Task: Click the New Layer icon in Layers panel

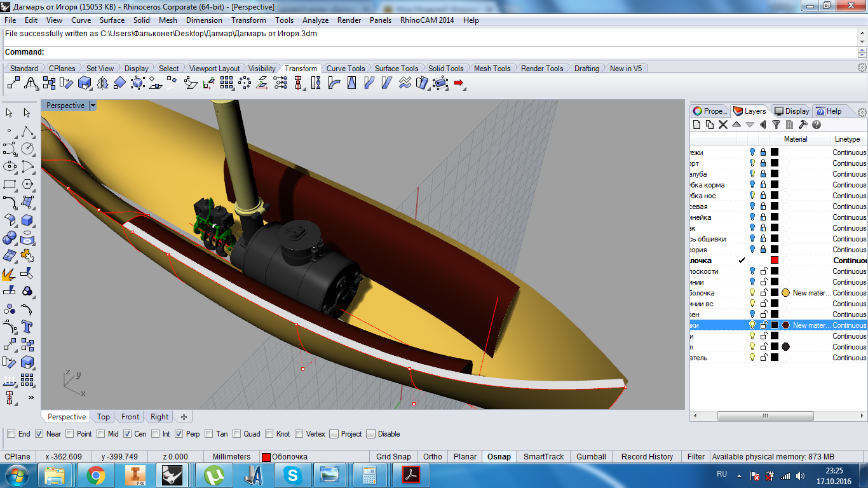Action: (697, 125)
